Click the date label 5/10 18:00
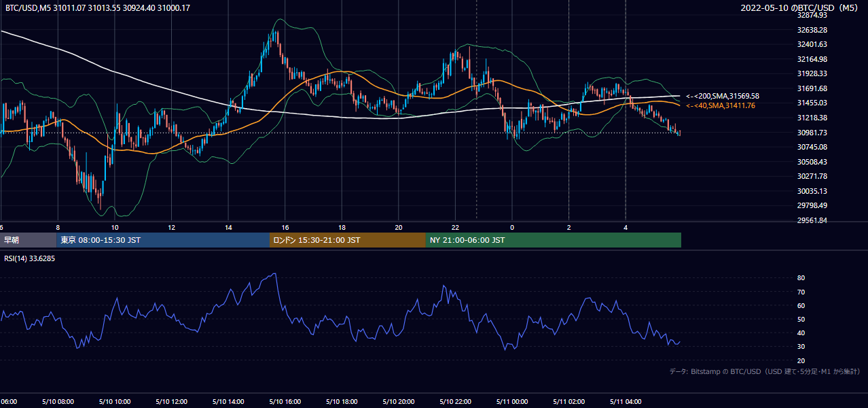This screenshot has height=408, width=868. (342, 402)
